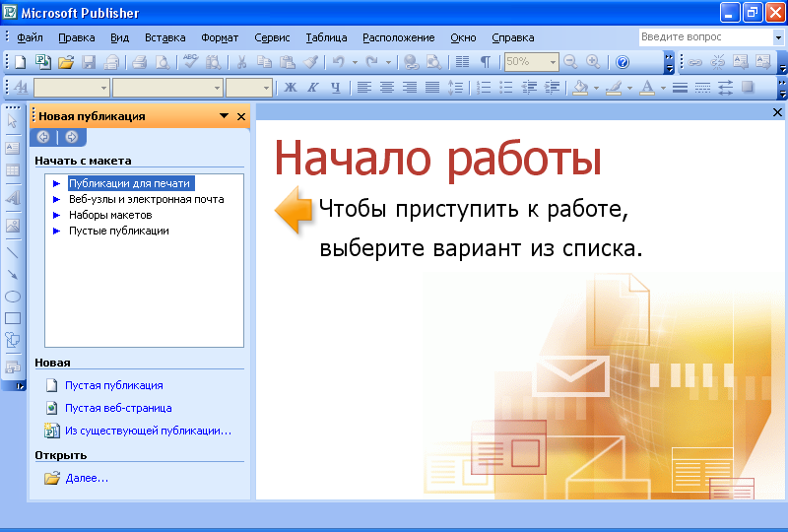
Task: Click the New blank publication toolbar icon
Action: [20, 62]
